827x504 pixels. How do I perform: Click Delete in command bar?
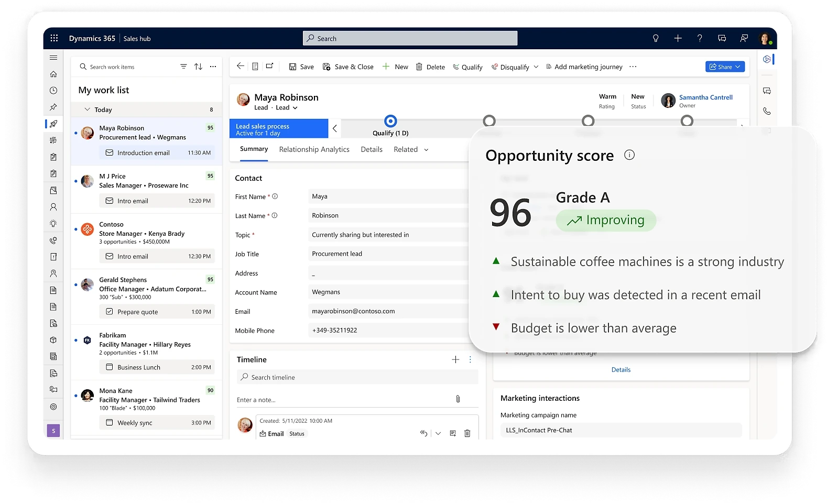(x=430, y=67)
